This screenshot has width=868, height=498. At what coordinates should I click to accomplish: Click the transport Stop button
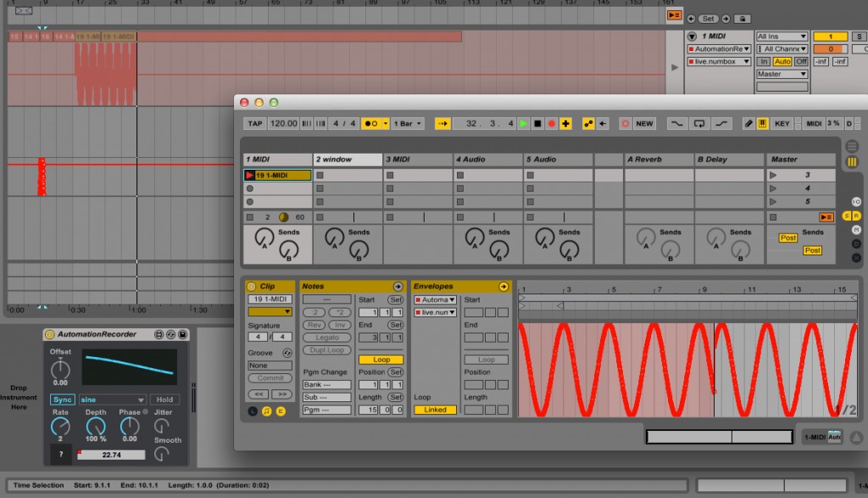[x=537, y=124]
